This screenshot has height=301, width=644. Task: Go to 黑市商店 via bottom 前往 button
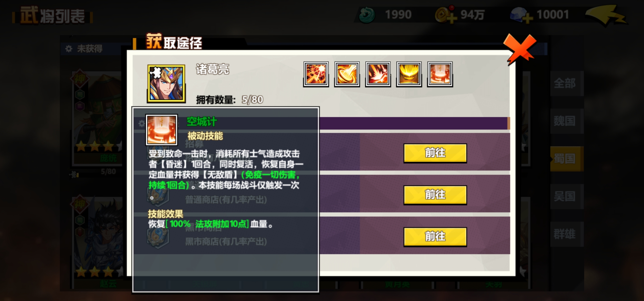[x=435, y=237]
